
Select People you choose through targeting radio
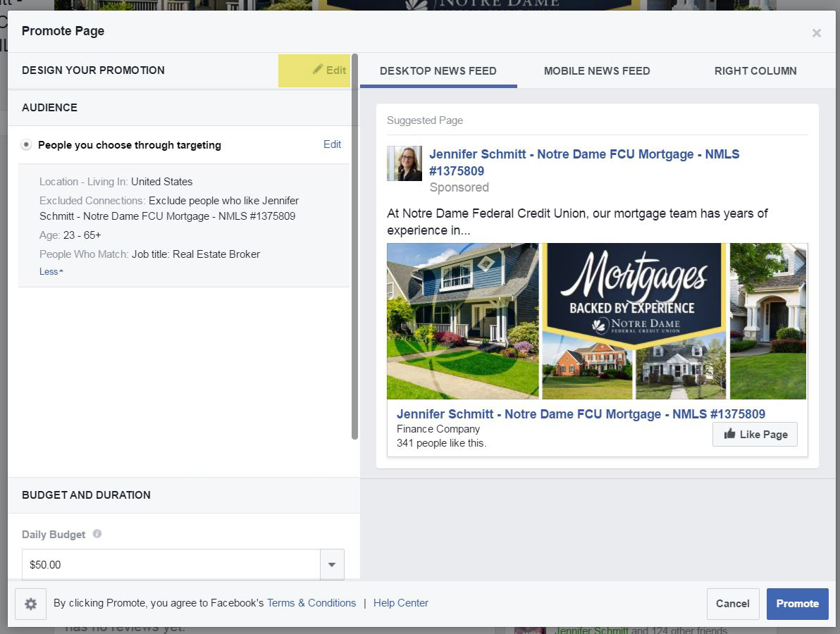pyautogui.click(x=25, y=144)
